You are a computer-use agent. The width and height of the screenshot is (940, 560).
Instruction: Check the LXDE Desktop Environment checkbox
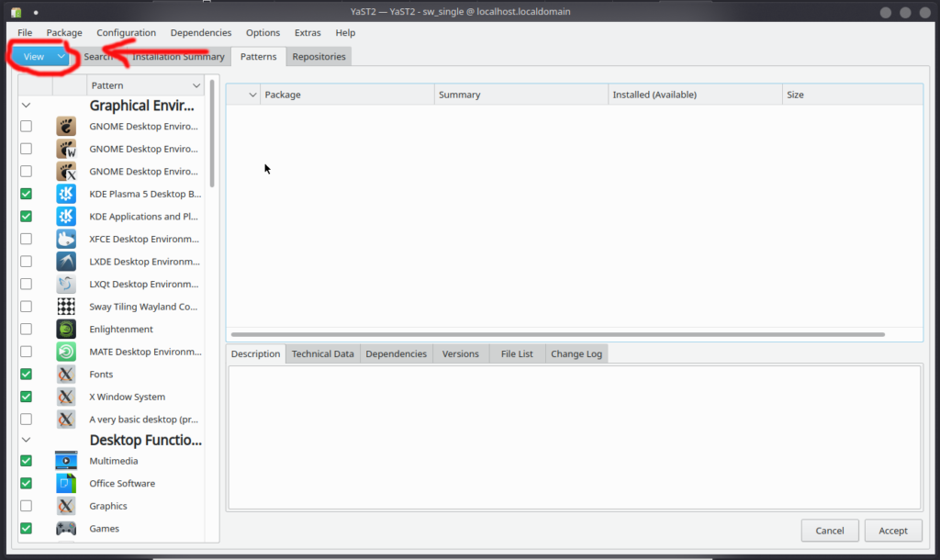[x=26, y=262]
